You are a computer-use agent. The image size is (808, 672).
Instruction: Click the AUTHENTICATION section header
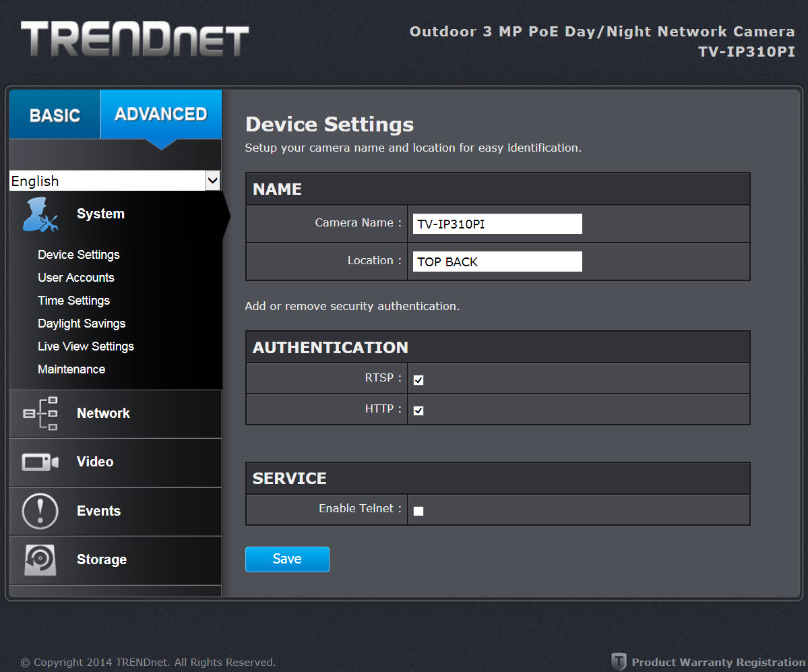click(497, 347)
